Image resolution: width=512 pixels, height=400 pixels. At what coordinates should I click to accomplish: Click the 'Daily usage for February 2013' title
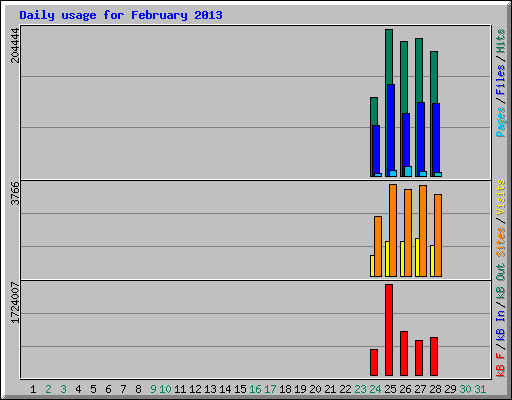[x=121, y=15]
